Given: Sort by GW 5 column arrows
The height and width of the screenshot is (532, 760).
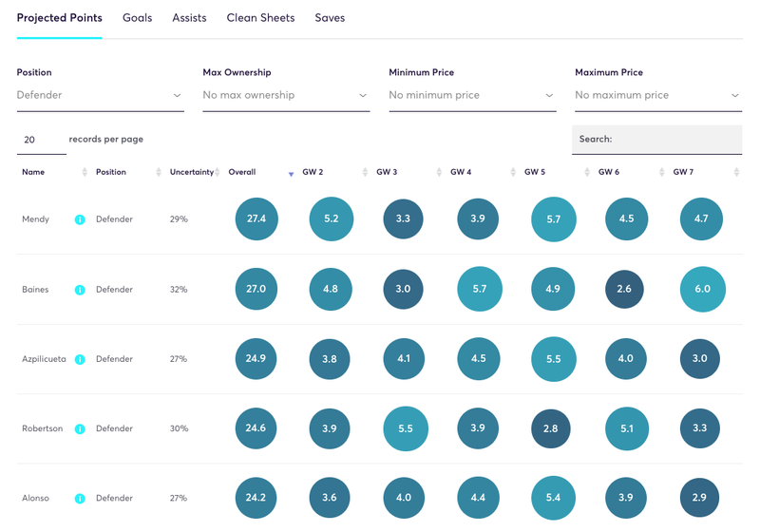Looking at the screenshot, I should click(x=587, y=172).
